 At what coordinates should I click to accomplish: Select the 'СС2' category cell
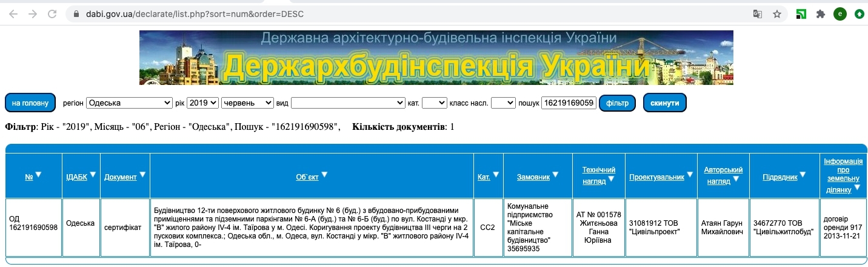pos(488,228)
